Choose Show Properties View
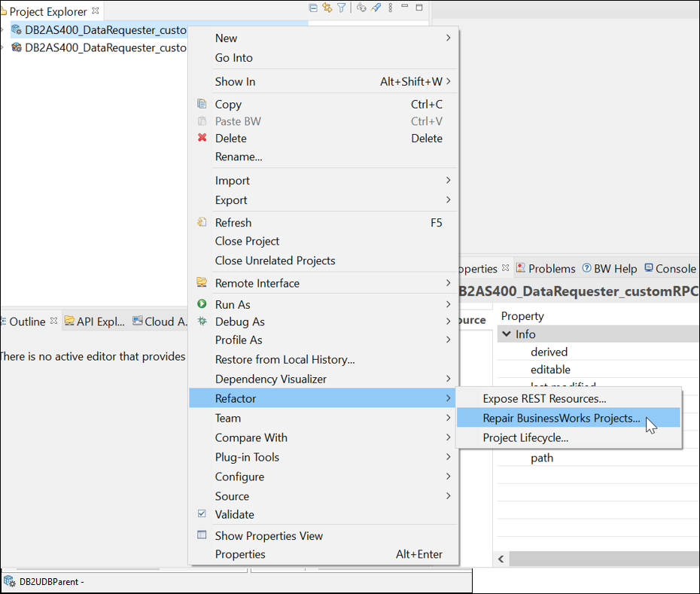Screen dimensions: 700x594 [x=324, y=536]
